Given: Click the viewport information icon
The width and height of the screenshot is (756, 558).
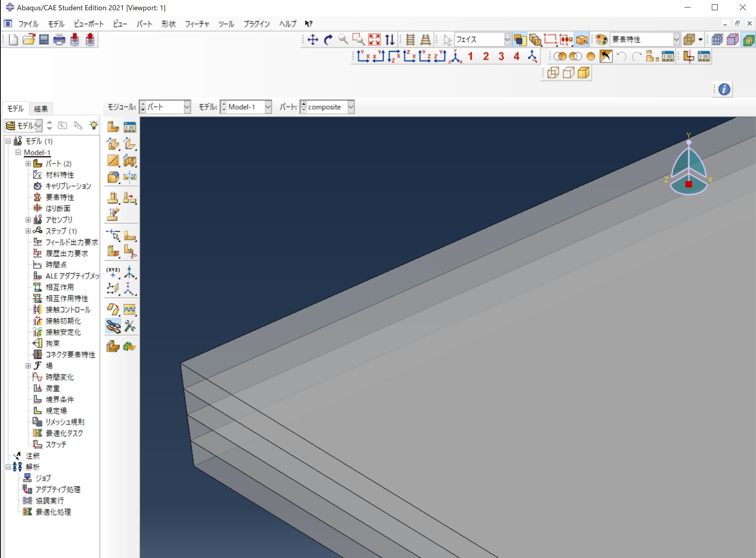Looking at the screenshot, I should [x=724, y=89].
